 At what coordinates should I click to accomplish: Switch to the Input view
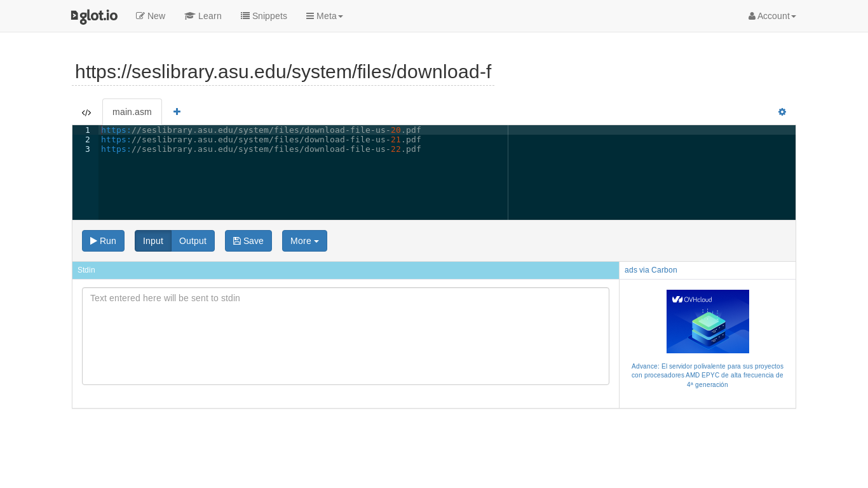tap(153, 241)
